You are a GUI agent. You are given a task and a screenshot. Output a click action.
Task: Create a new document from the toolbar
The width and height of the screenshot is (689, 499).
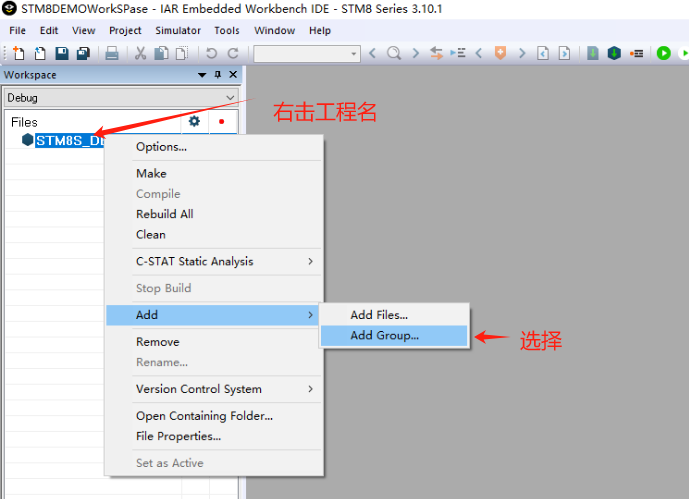point(18,54)
